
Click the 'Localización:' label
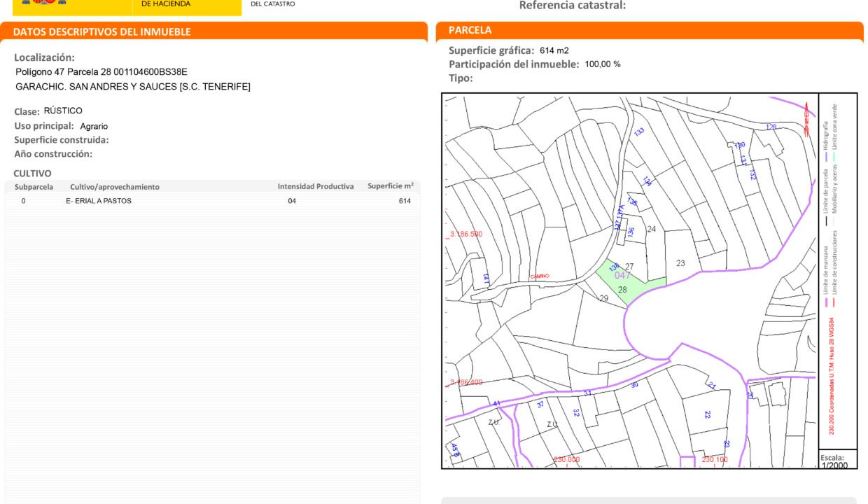(44, 57)
